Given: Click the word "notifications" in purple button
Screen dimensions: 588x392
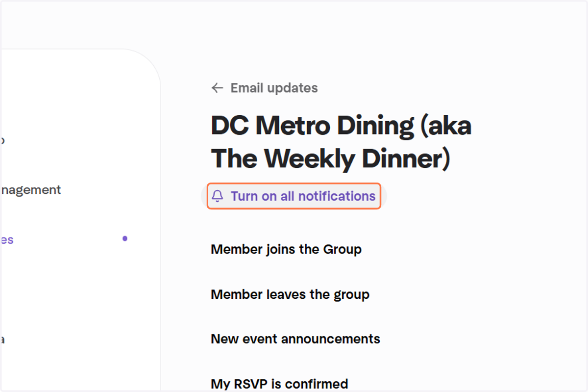Looking at the screenshot, I should point(337,196).
